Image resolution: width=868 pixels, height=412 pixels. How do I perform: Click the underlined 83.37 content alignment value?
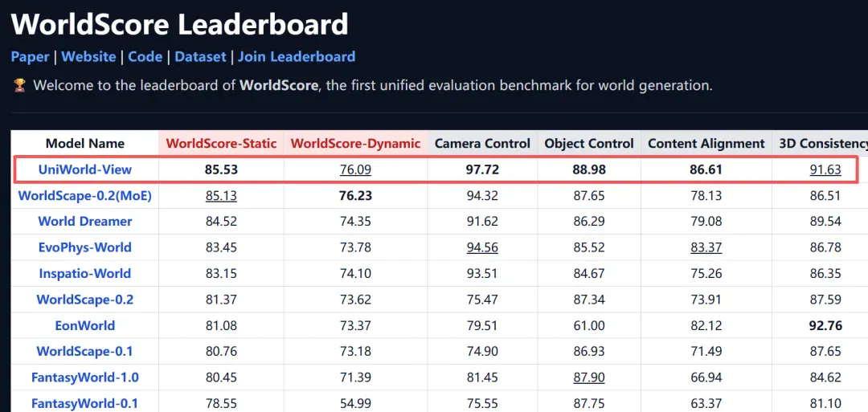(706, 247)
